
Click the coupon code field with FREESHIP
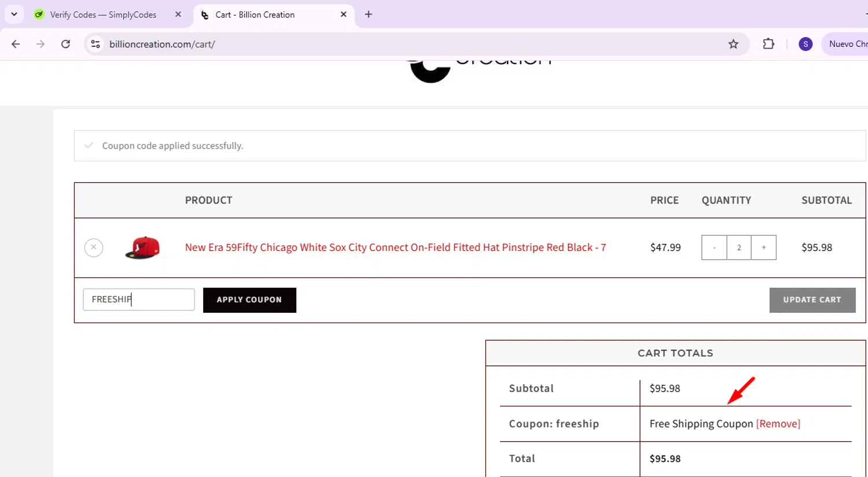tap(139, 299)
